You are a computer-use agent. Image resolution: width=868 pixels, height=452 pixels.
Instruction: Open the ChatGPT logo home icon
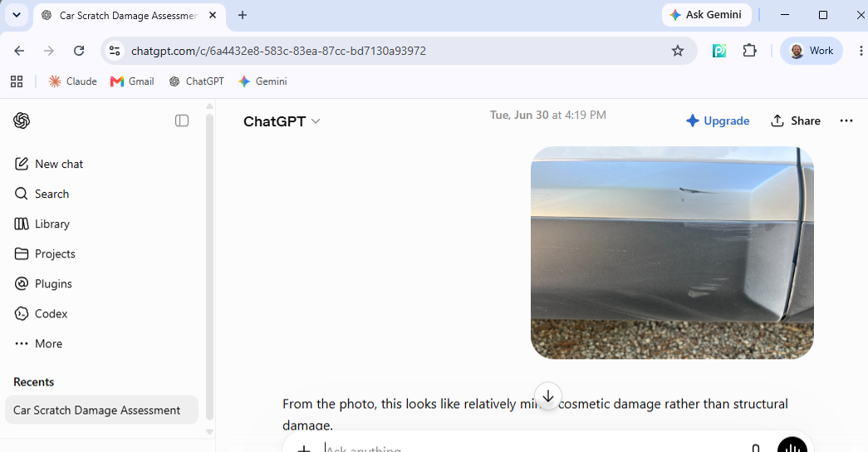[22, 120]
